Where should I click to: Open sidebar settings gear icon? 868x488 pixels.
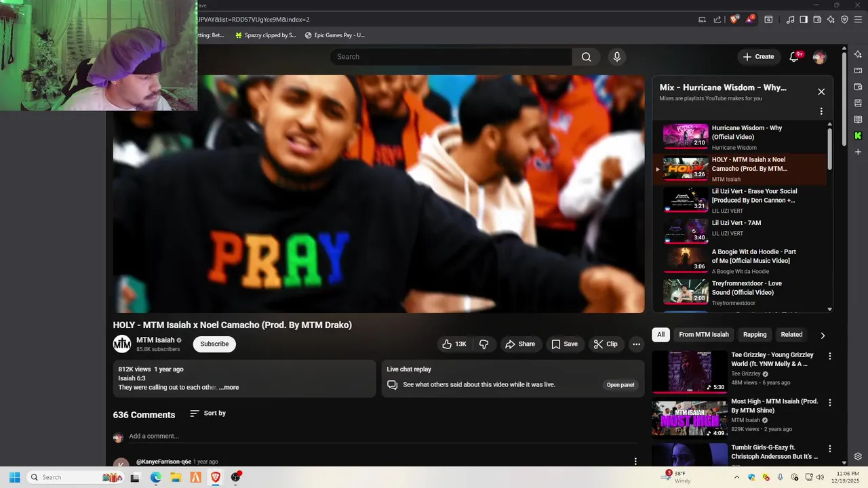[858, 457]
